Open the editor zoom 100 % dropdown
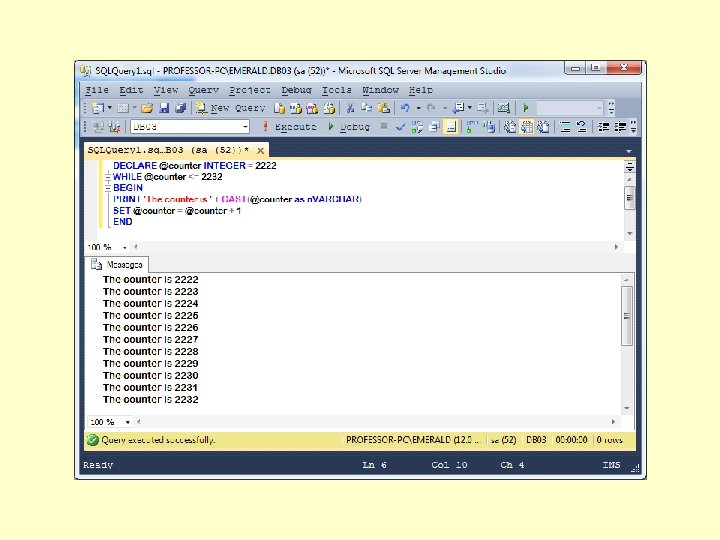This screenshot has height=540, width=720. point(126,247)
